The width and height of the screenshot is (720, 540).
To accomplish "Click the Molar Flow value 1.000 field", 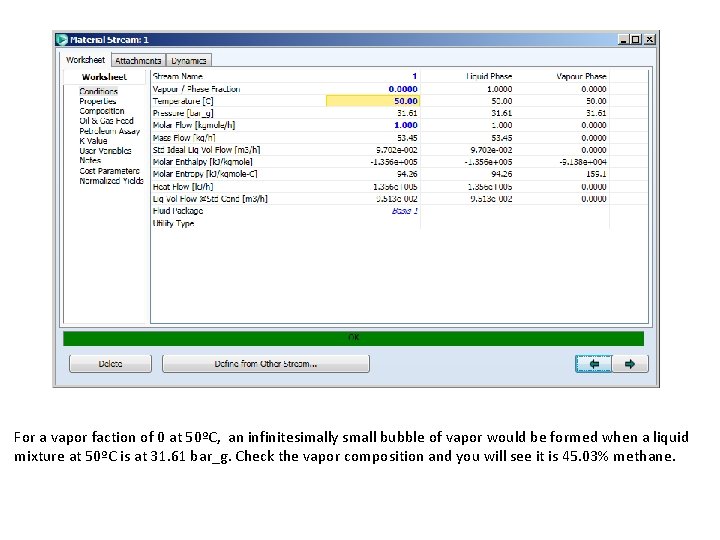I will [372, 125].
